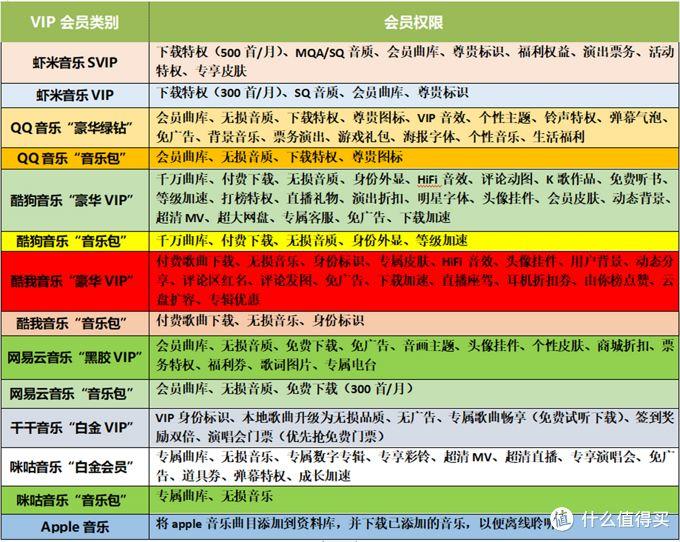Click the QQ音乐 "音乐包" cell
Viewport: 680px width, 542px height.
(75, 158)
